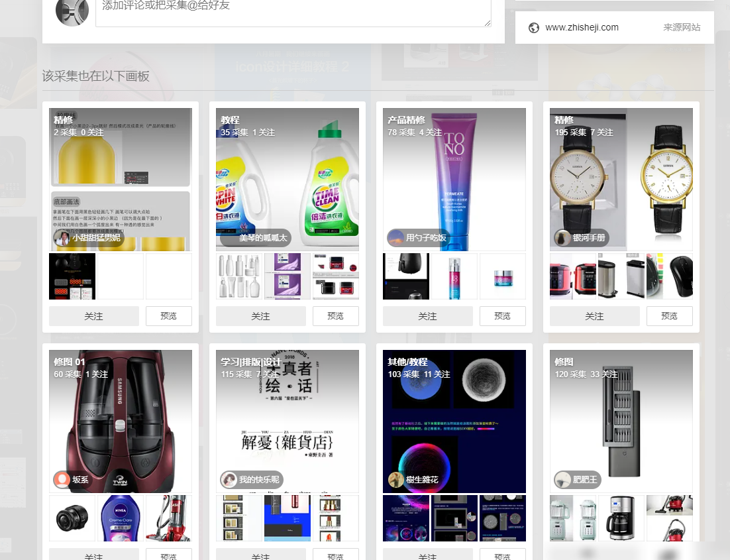Open 用勺子吃饭's profile avatar
The height and width of the screenshot is (560, 730).
pos(395,238)
